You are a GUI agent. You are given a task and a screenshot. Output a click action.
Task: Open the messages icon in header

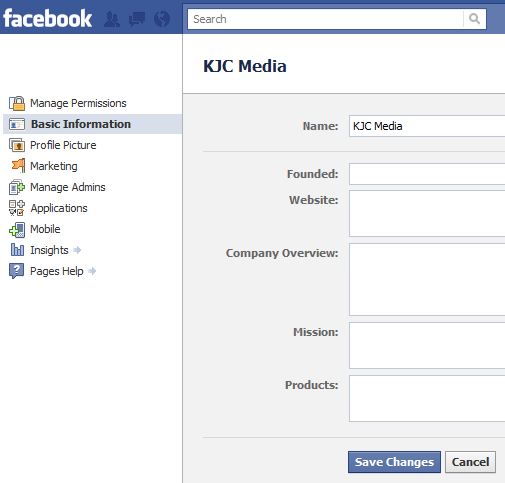tap(137, 19)
